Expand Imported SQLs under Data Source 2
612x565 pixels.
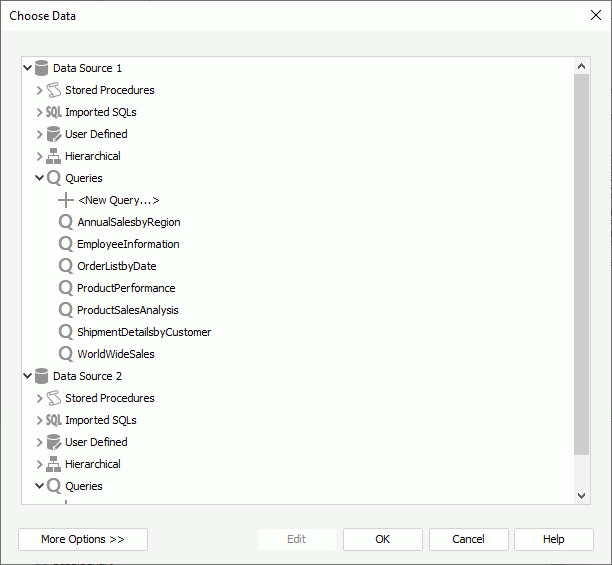[x=39, y=420]
